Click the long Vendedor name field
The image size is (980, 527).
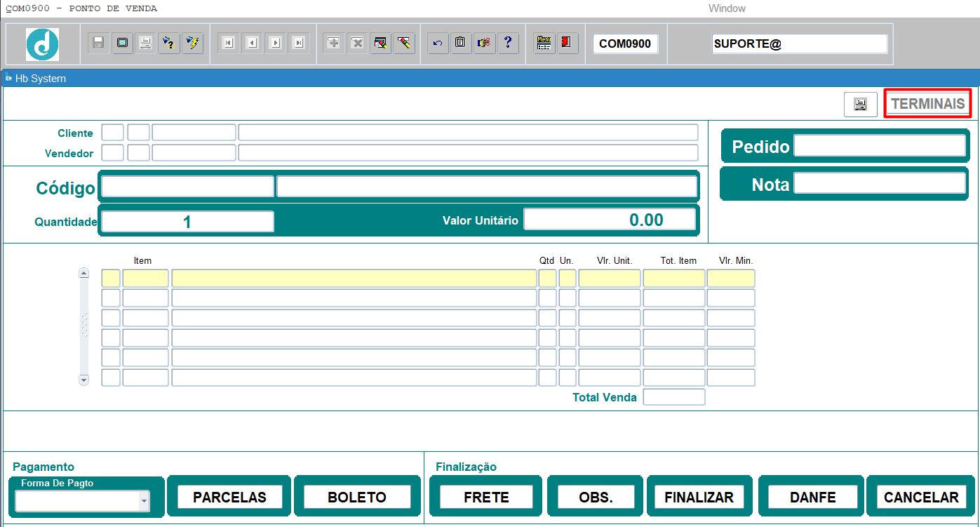469,153
